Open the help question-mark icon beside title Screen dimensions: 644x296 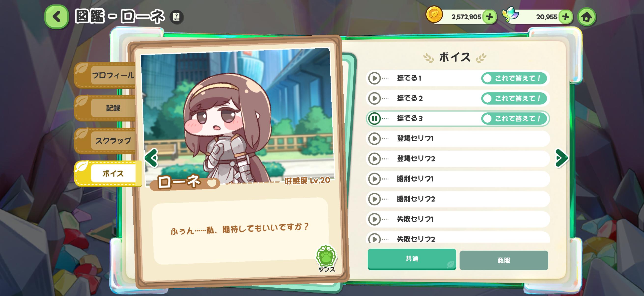coord(177,17)
